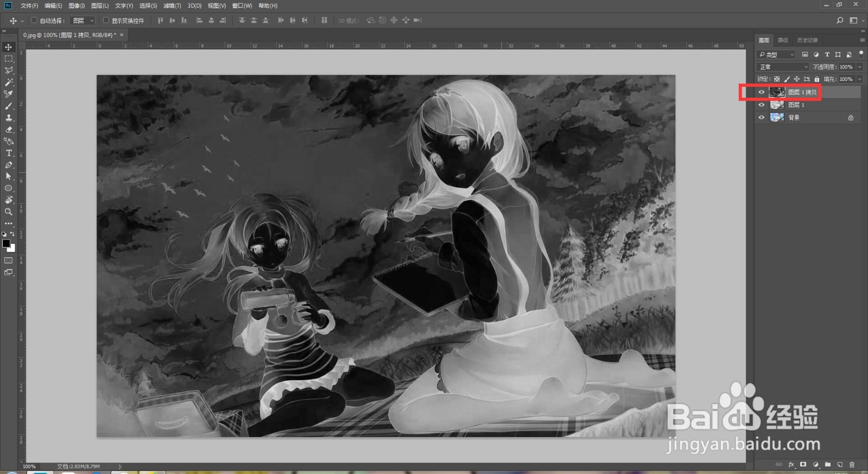Filter layers by pixel layer icon

click(805, 54)
